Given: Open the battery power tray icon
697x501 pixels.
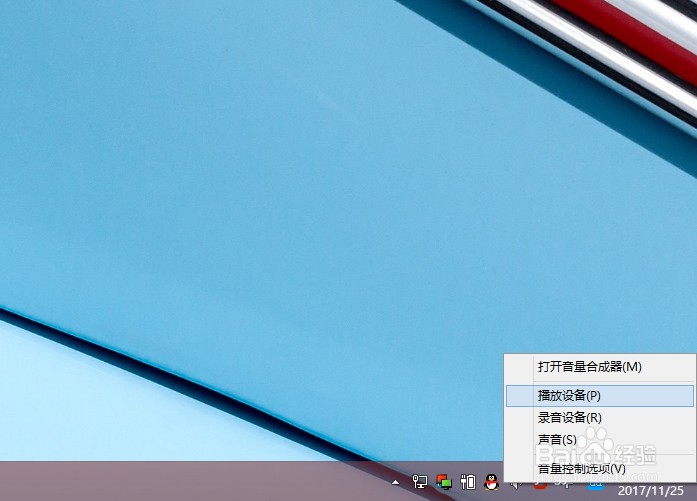Looking at the screenshot, I should tap(467, 482).
